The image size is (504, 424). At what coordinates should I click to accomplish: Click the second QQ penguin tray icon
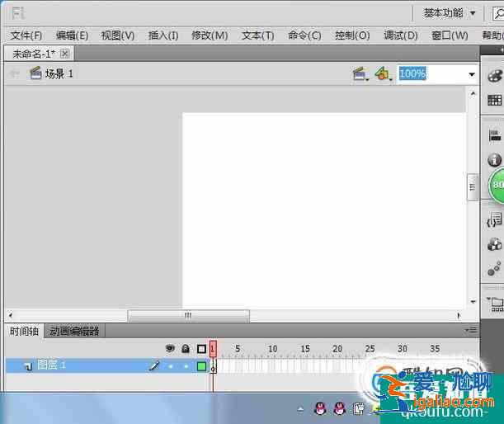tap(339, 408)
